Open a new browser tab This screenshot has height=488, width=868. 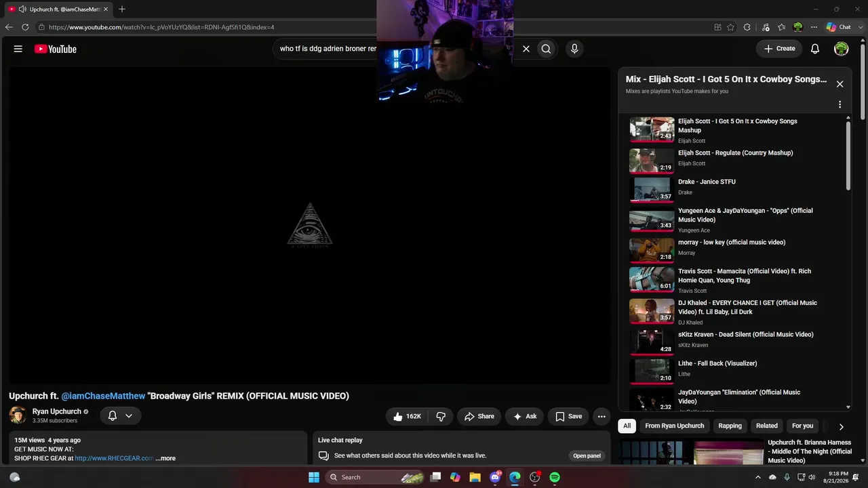(122, 9)
